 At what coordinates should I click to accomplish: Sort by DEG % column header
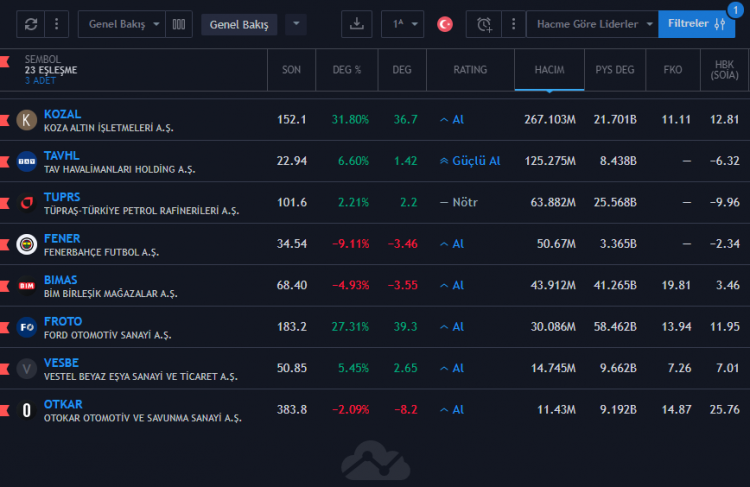click(347, 70)
